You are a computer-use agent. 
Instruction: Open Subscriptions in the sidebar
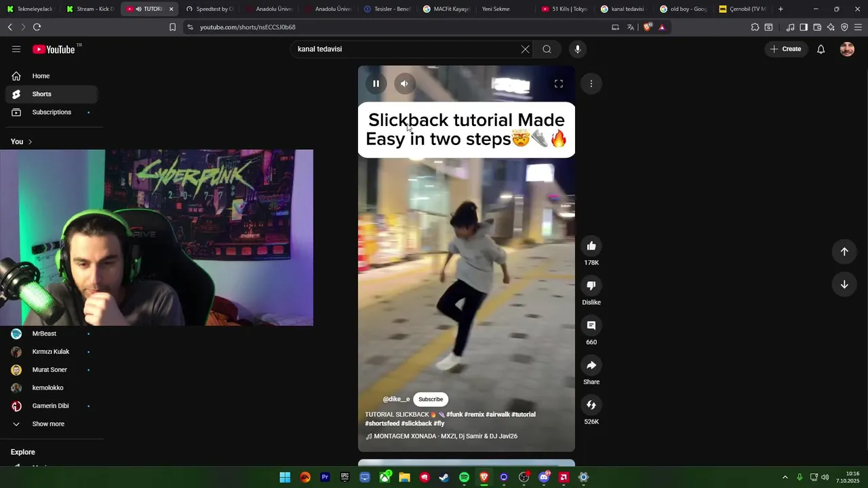(x=52, y=112)
